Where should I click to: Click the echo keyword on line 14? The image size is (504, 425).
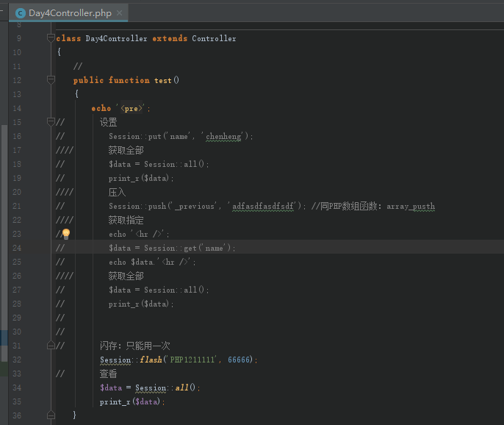101,108
